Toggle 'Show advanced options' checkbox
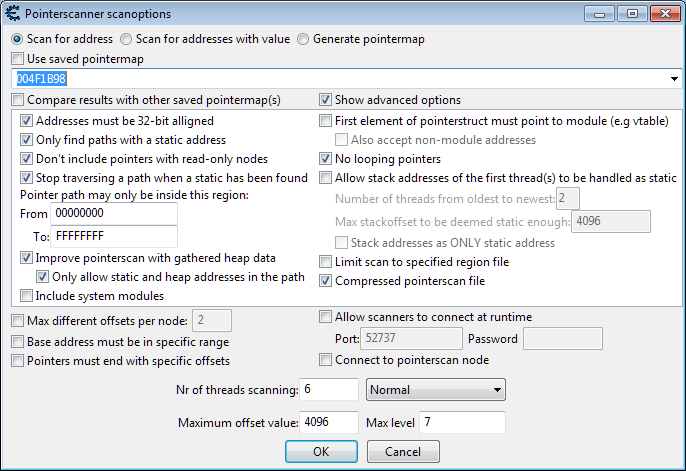 [x=325, y=100]
